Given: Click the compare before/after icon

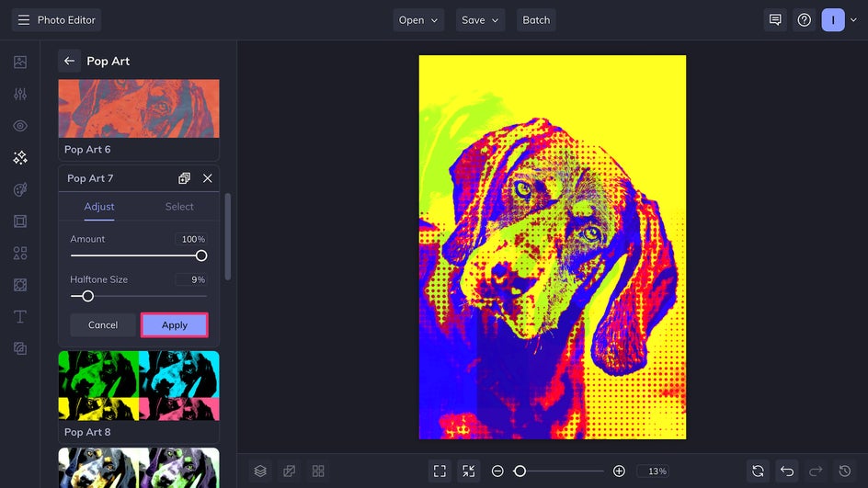Looking at the screenshot, I should pyautogui.click(x=289, y=471).
